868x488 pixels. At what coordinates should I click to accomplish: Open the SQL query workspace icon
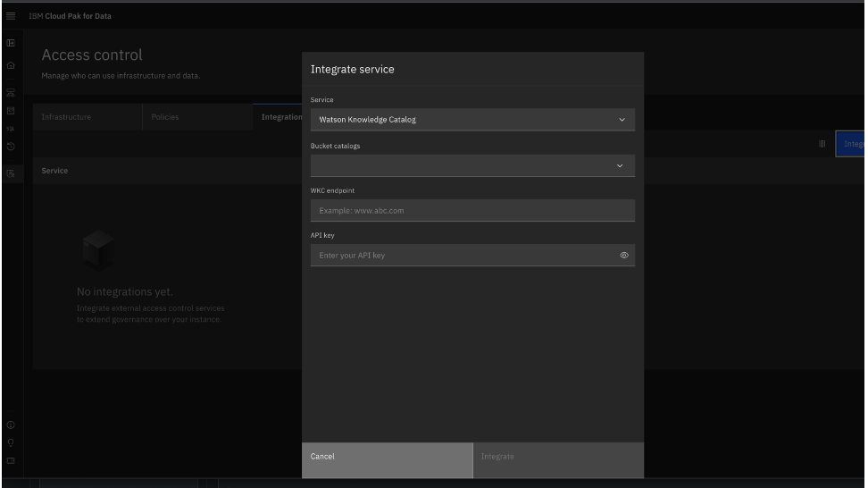click(11, 129)
